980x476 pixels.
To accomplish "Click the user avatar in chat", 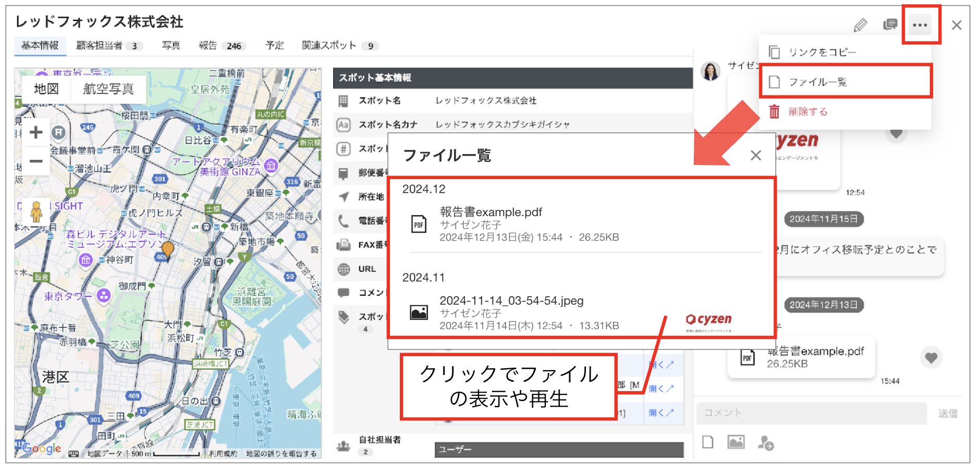I will [710, 71].
